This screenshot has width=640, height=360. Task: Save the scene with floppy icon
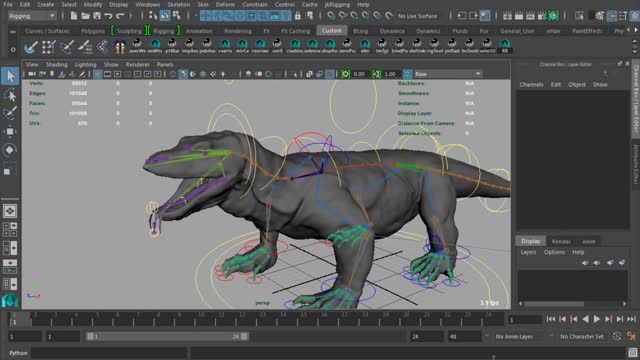(x=97, y=16)
